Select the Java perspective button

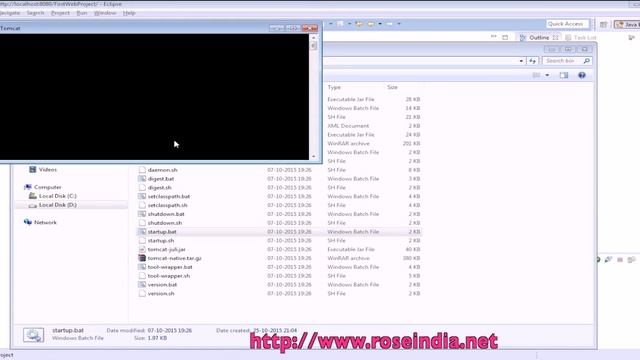click(628, 24)
